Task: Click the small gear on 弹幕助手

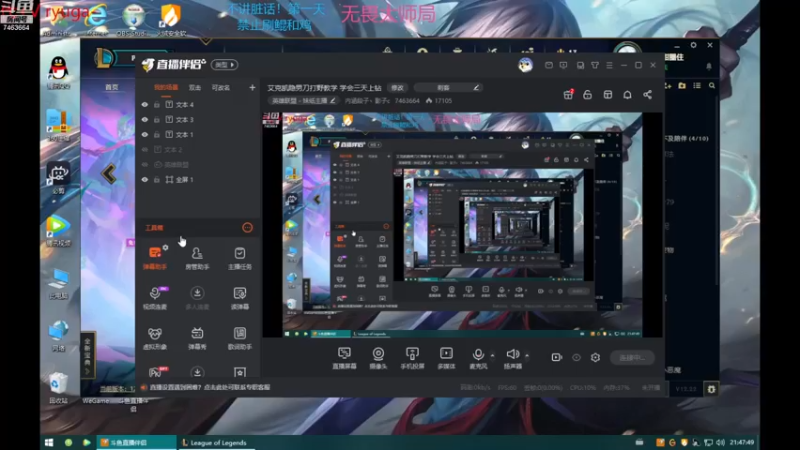Action: point(165,247)
